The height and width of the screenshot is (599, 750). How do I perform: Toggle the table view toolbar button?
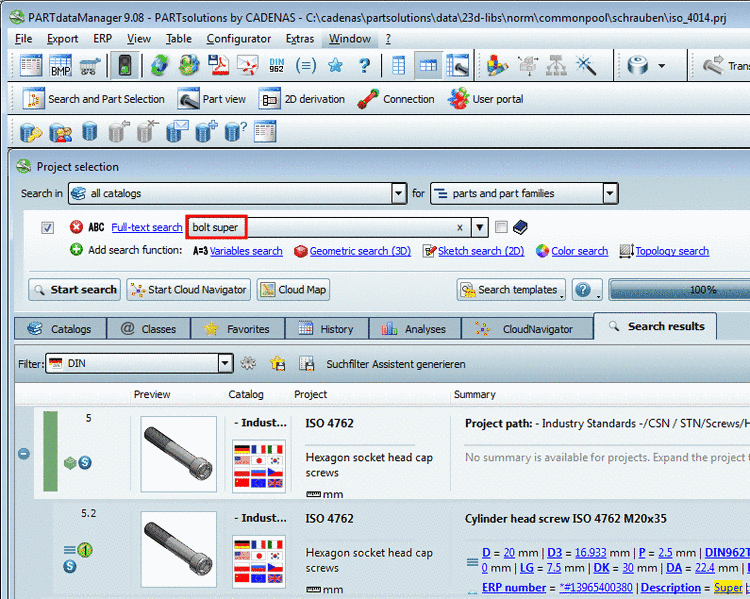pos(398,66)
